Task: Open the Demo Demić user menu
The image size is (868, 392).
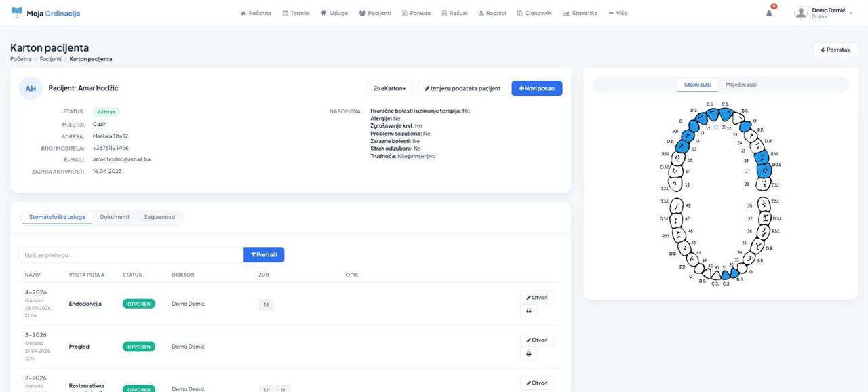Action: click(x=824, y=13)
